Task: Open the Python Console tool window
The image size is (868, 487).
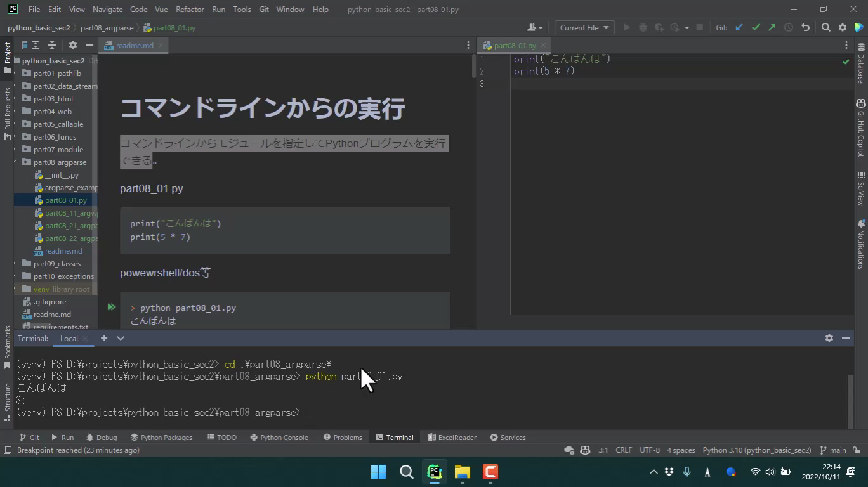Action: pos(279,438)
